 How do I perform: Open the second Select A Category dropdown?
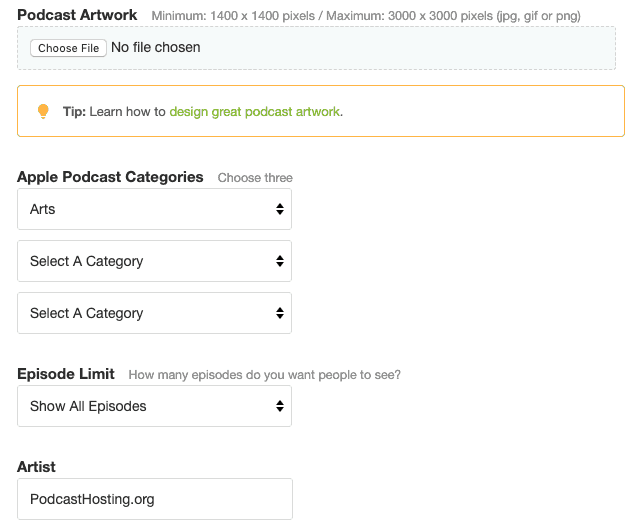(155, 261)
